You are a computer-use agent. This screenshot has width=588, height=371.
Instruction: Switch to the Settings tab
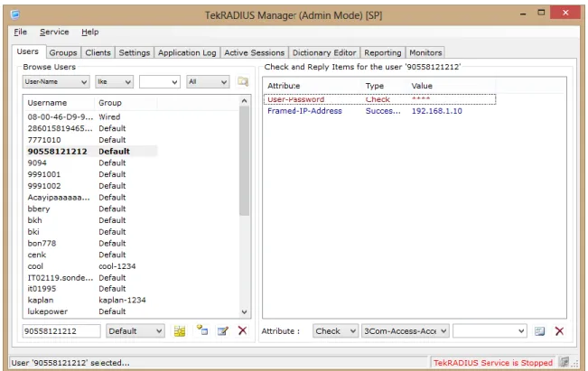pyautogui.click(x=135, y=52)
